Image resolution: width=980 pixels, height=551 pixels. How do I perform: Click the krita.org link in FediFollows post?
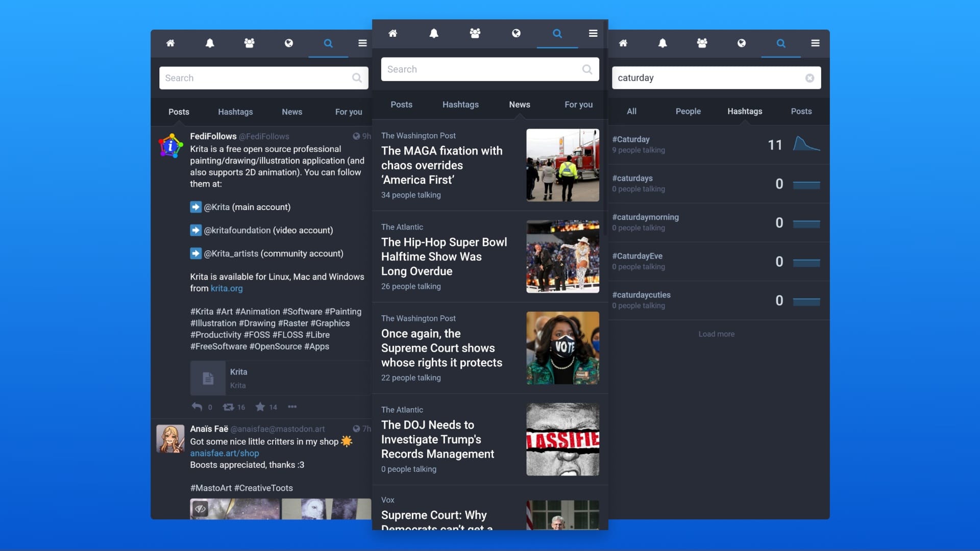coord(226,288)
